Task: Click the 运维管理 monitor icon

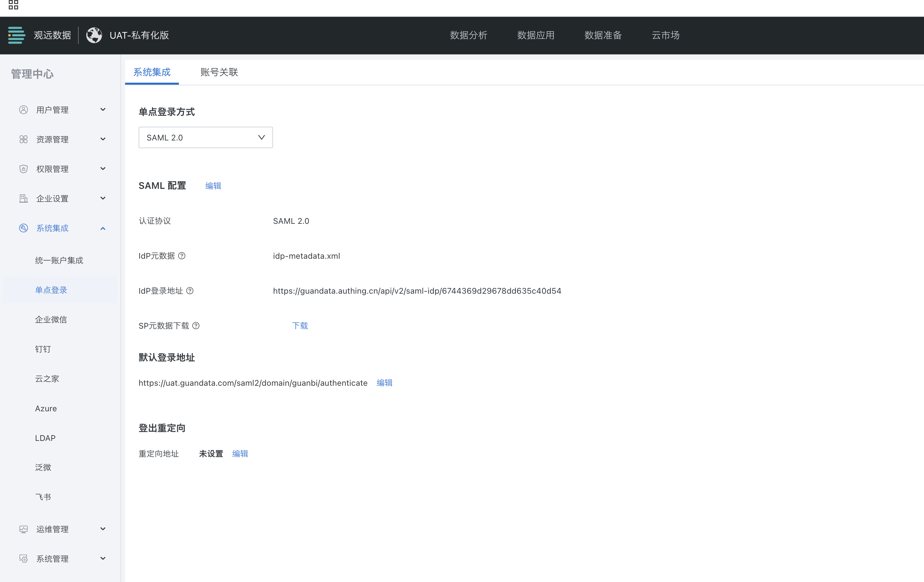Action: (24, 530)
